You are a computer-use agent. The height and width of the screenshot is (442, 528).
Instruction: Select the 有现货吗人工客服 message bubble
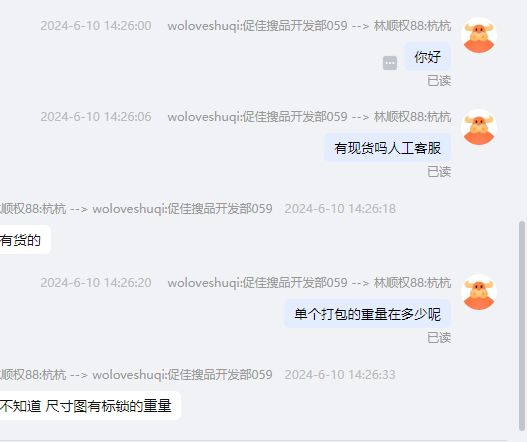pyautogui.click(x=387, y=148)
